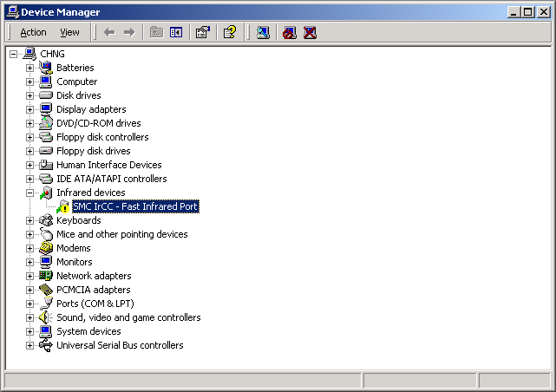This screenshot has width=556, height=392.
Task: Click the Batteries category icon
Action: (x=46, y=68)
